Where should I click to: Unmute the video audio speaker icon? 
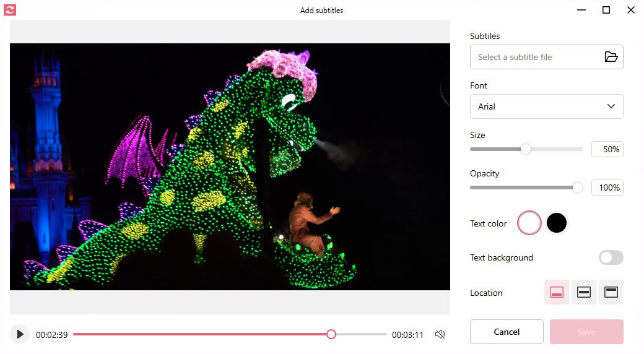tap(440, 334)
